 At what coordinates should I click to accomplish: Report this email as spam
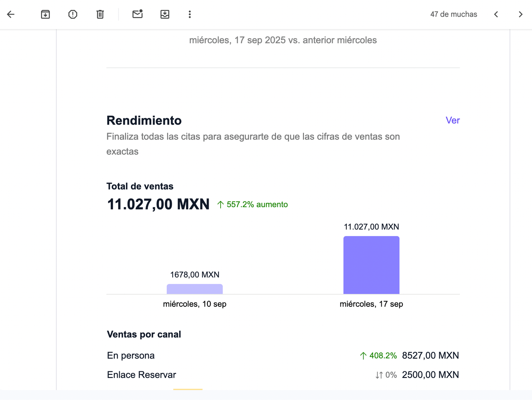[73, 14]
